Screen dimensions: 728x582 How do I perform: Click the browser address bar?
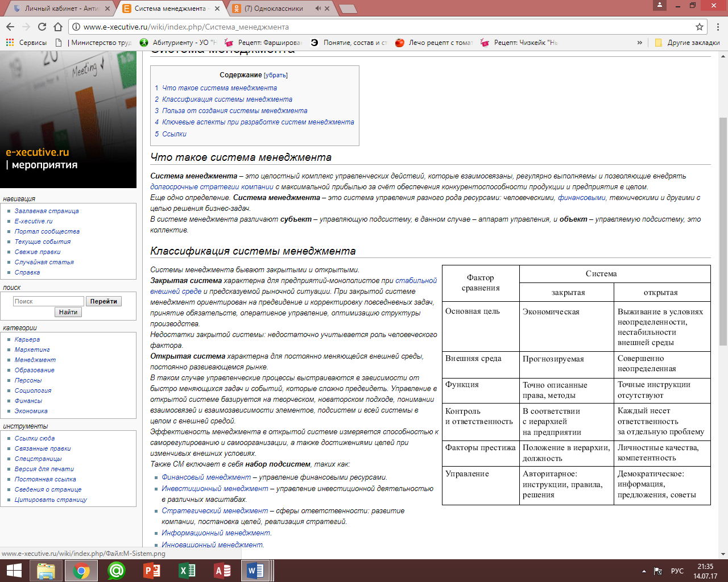coord(387,27)
